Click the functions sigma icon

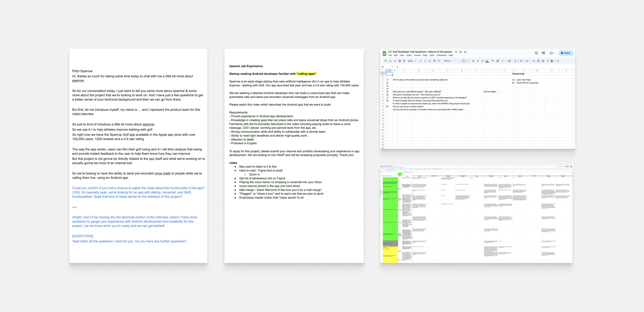coord(558,61)
